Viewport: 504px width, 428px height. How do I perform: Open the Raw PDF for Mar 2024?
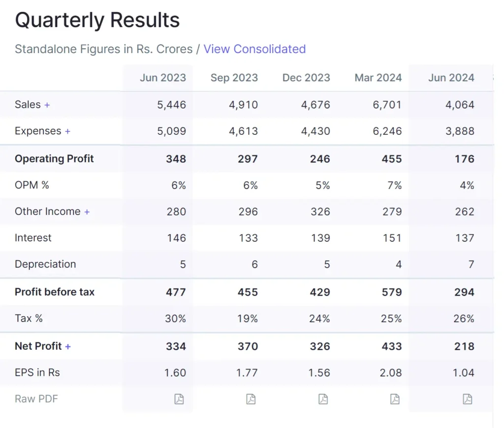coord(395,399)
